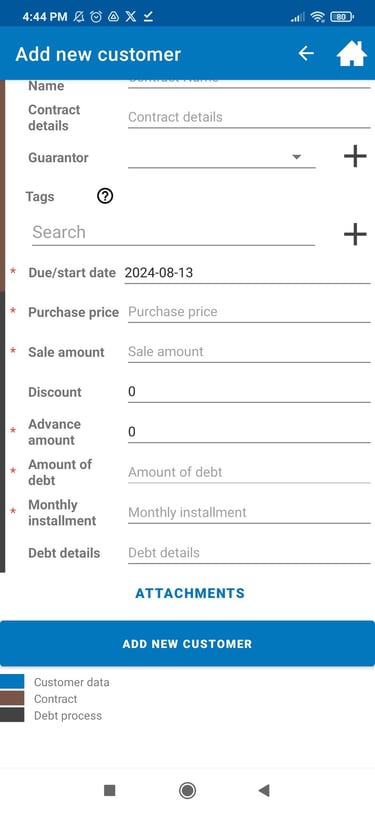Add a new guarantor with plus icon
Screen dimensions: 375x813
click(x=355, y=156)
